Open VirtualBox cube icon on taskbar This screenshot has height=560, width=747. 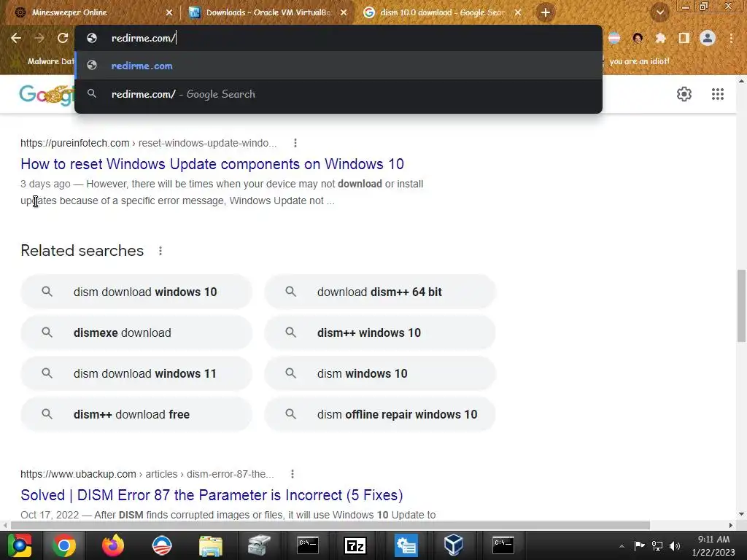(x=453, y=545)
